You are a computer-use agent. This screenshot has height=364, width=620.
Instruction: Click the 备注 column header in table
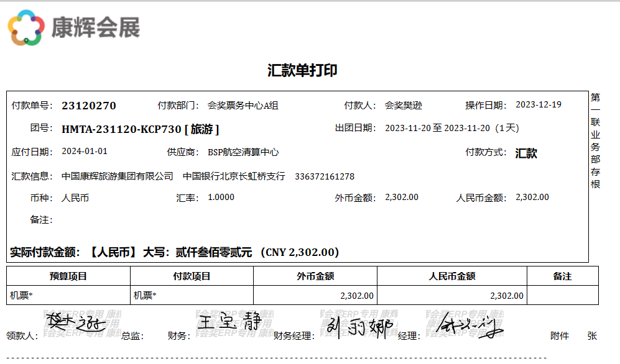point(562,276)
